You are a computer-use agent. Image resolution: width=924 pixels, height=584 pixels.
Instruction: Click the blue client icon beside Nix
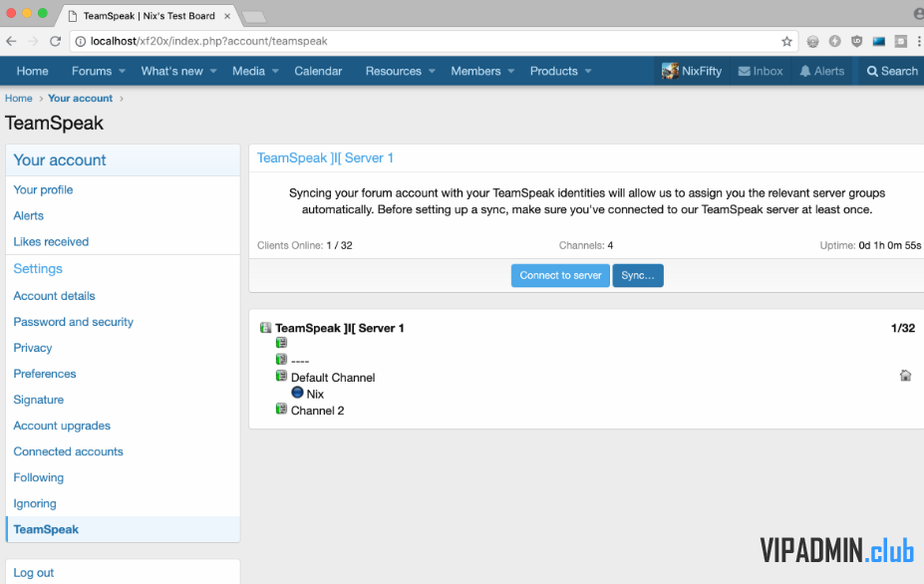coord(298,393)
